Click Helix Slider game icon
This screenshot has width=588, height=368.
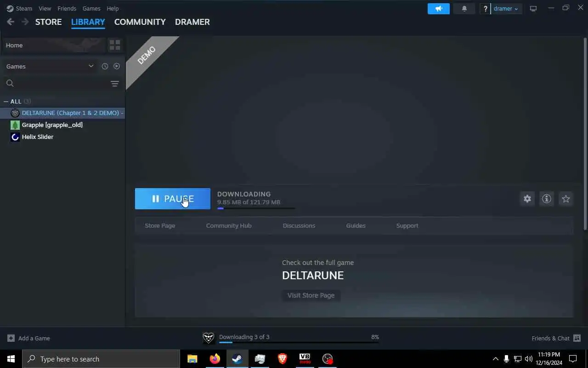click(x=15, y=137)
